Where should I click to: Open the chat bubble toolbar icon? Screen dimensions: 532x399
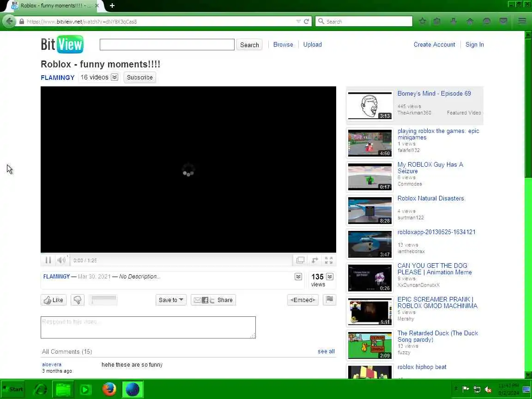pos(487,21)
